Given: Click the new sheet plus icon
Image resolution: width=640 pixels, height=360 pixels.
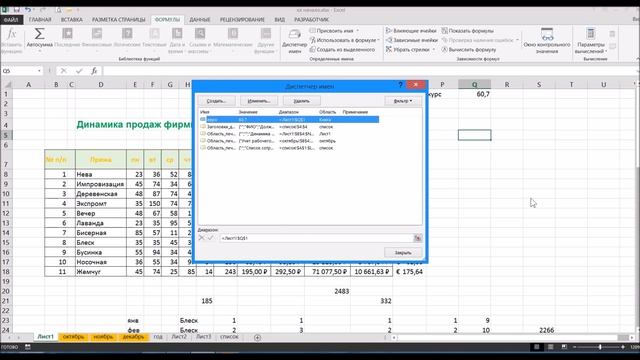Looking at the screenshot, I should coord(258,337).
